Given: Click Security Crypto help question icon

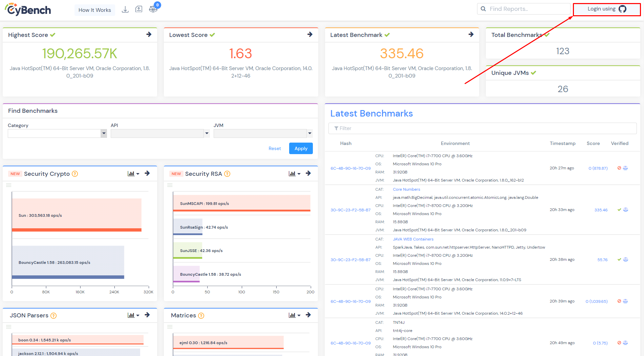Looking at the screenshot, I should 75,174.
